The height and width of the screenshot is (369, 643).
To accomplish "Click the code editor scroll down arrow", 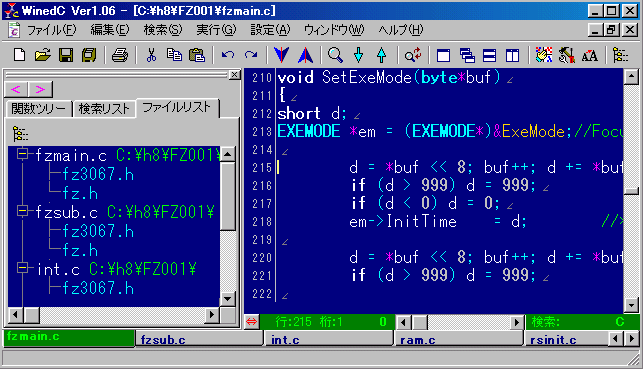I will point(631,305).
